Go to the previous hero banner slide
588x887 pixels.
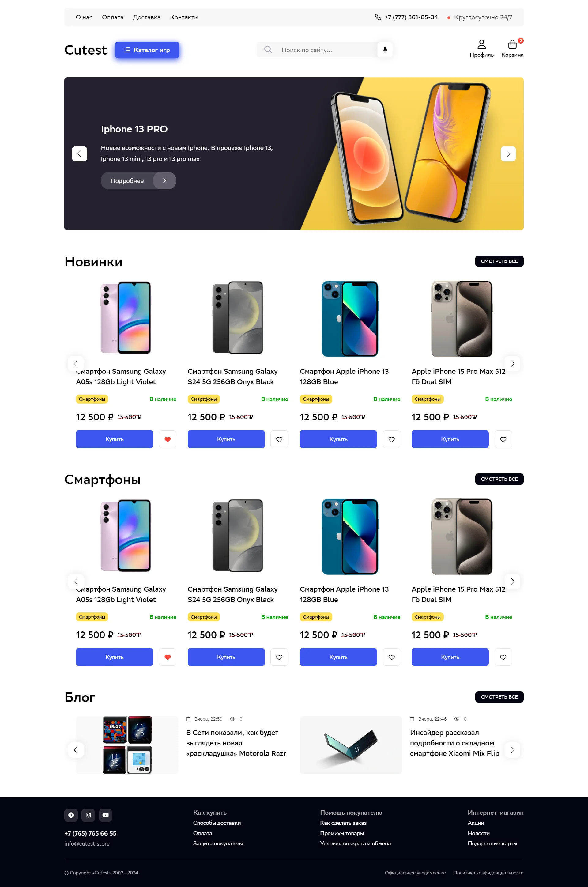pyautogui.click(x=80, y=154)
